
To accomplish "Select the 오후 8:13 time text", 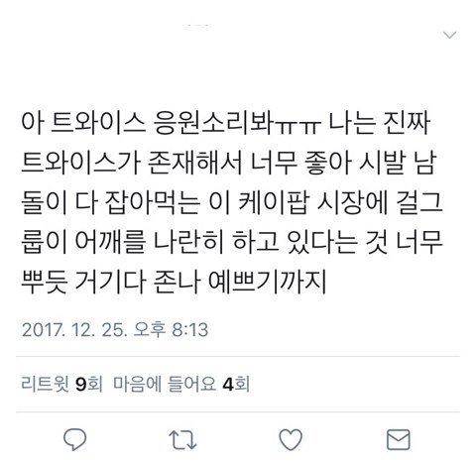I will [171, 329].
